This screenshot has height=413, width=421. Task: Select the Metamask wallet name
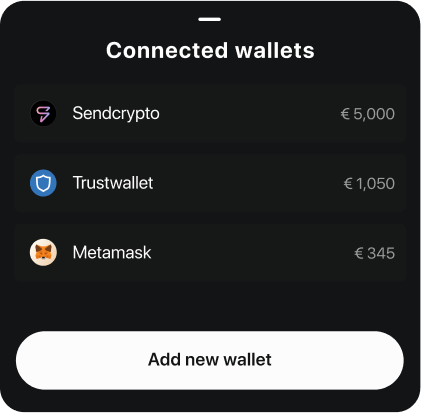(112, 252)
